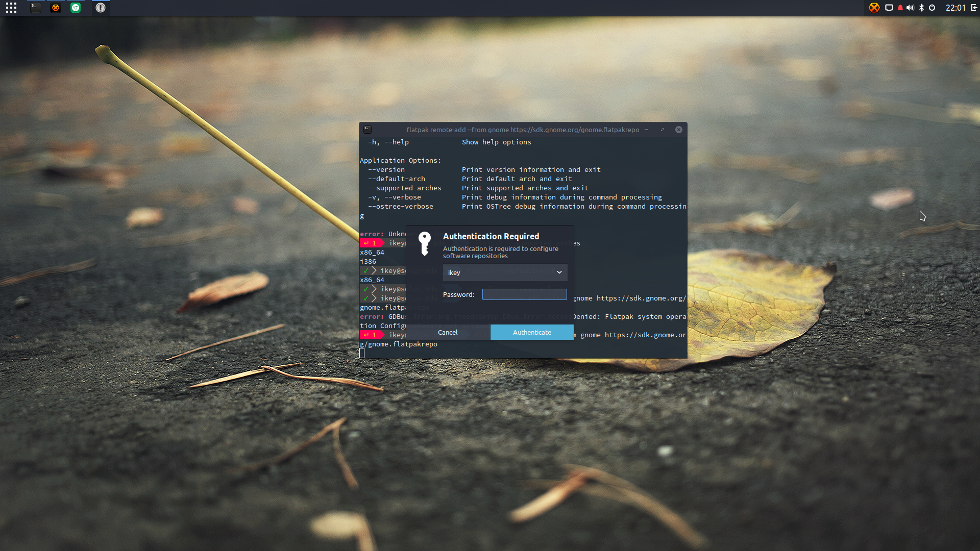Click the "Show help options" text

click(x=497, y=142)
